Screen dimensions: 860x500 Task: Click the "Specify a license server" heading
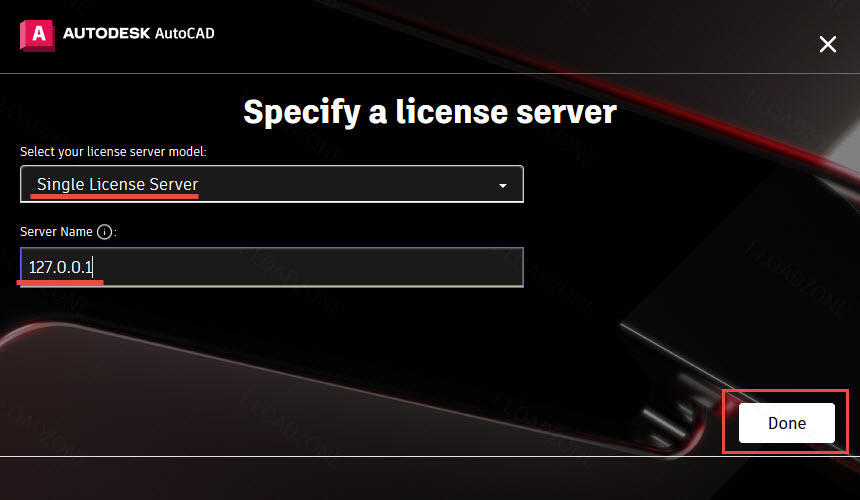(x=430, y=112)
